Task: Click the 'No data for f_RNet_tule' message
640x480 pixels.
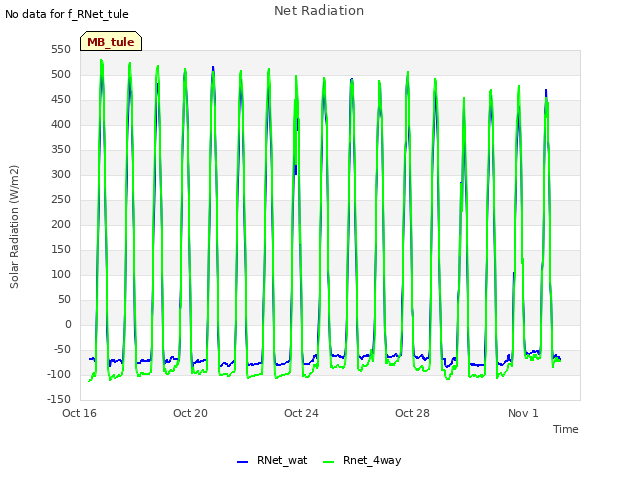Action: pyautogui.click(x=67, y=14)
